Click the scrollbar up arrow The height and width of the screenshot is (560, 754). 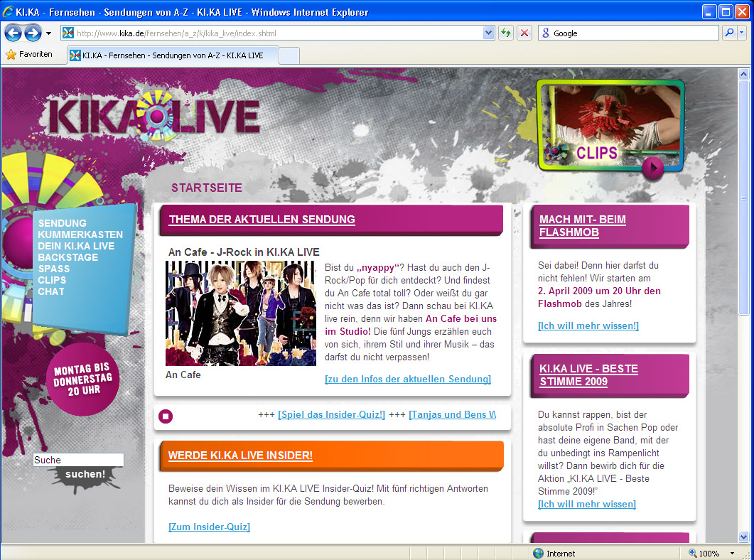(x=743, y=74)
